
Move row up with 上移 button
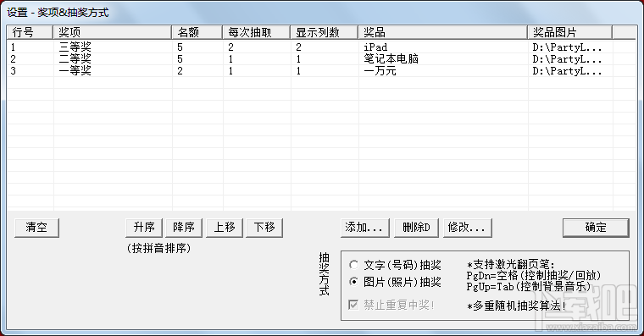225,228
